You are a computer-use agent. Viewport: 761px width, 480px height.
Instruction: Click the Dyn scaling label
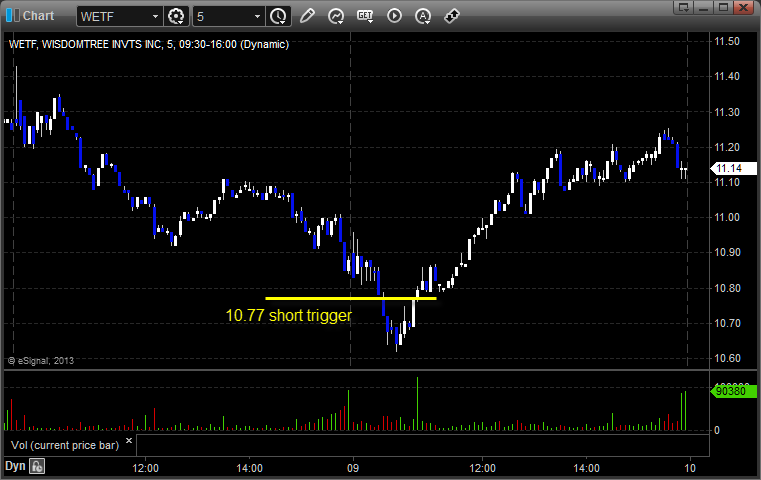[15, 466]
